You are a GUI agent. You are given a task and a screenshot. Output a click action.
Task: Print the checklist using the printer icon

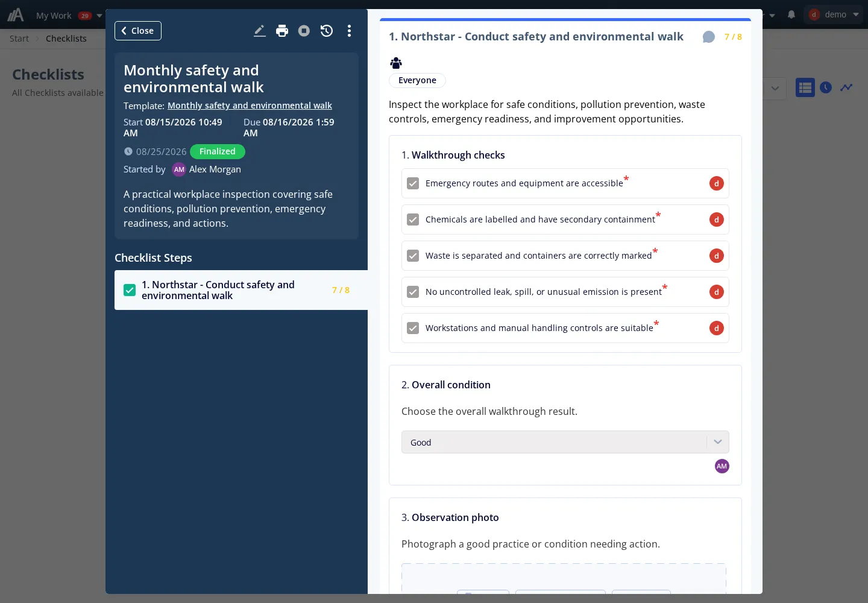(282, 31)
